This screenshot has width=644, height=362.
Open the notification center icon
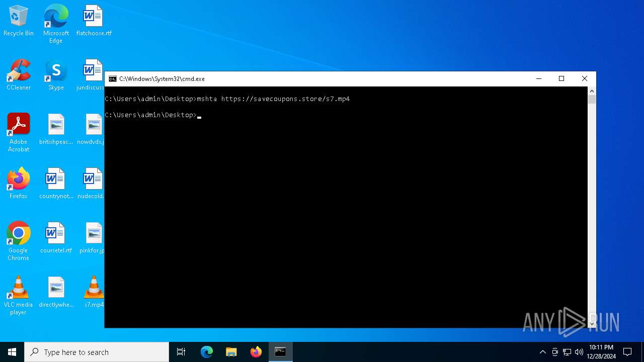point(627,352)
